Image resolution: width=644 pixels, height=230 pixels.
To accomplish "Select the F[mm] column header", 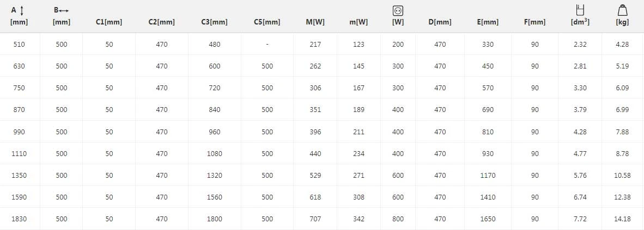I will (534, 22).
